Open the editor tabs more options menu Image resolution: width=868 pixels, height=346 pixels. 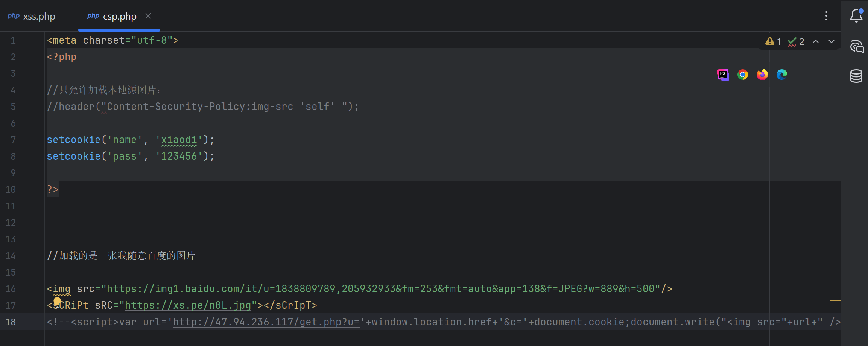(x=826, y=16)
